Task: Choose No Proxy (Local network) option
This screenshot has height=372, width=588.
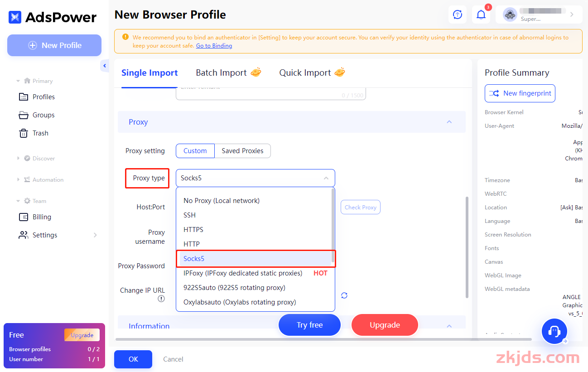Action: click(x=222, y=201)
